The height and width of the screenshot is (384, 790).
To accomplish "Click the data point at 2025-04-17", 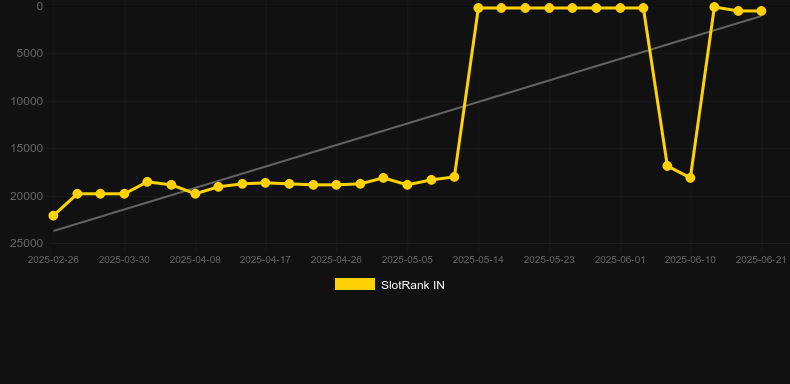I will [266, 183].
